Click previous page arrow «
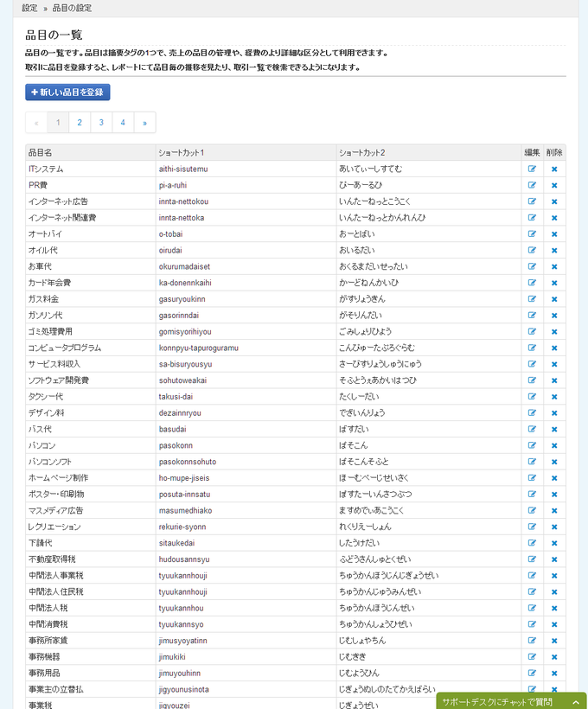Viewport: 588px width, 709px height. [x=36, y=123]
